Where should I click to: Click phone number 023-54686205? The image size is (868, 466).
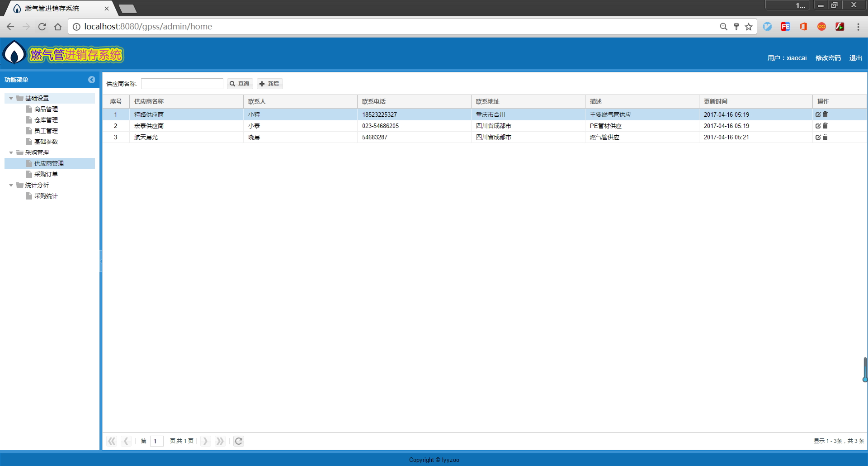pyautogui.click(x=380, y=126)
